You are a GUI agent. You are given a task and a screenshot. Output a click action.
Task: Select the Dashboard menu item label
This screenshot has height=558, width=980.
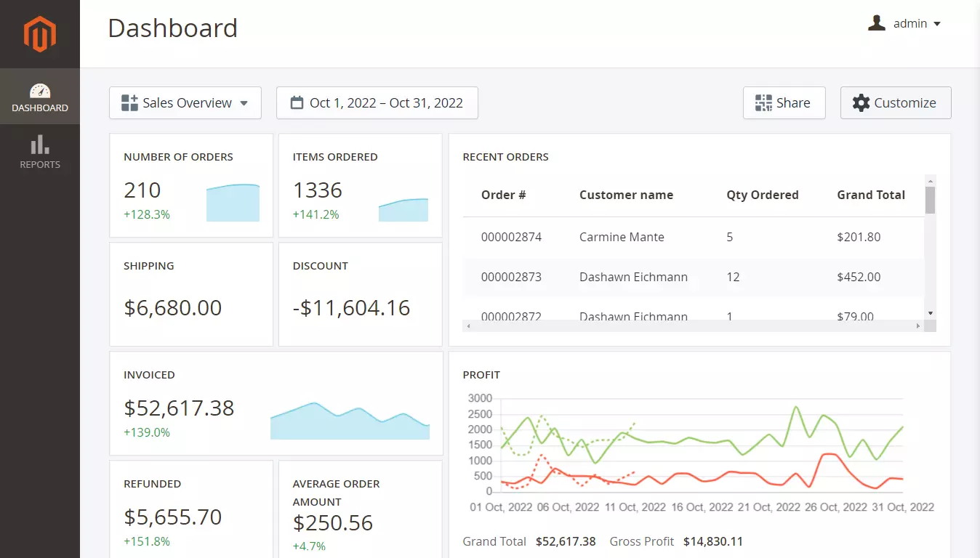pyautogui.click(x=40, y=108)
